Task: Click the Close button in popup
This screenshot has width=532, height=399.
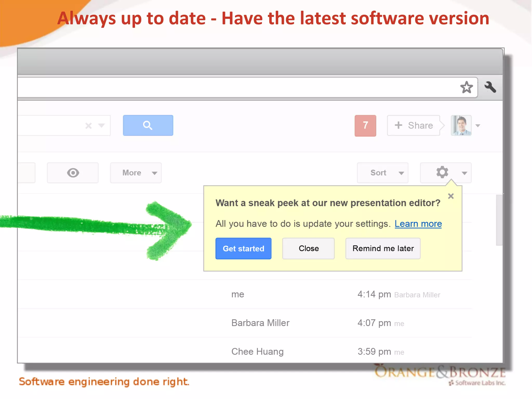Action: tap(309, 249)
